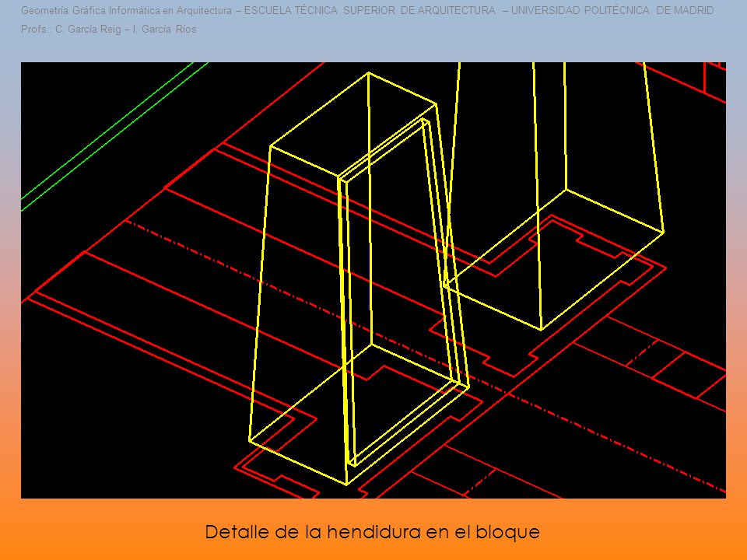
Task: Click the "Profs.: C. García Reig" line
Action: 109,30
